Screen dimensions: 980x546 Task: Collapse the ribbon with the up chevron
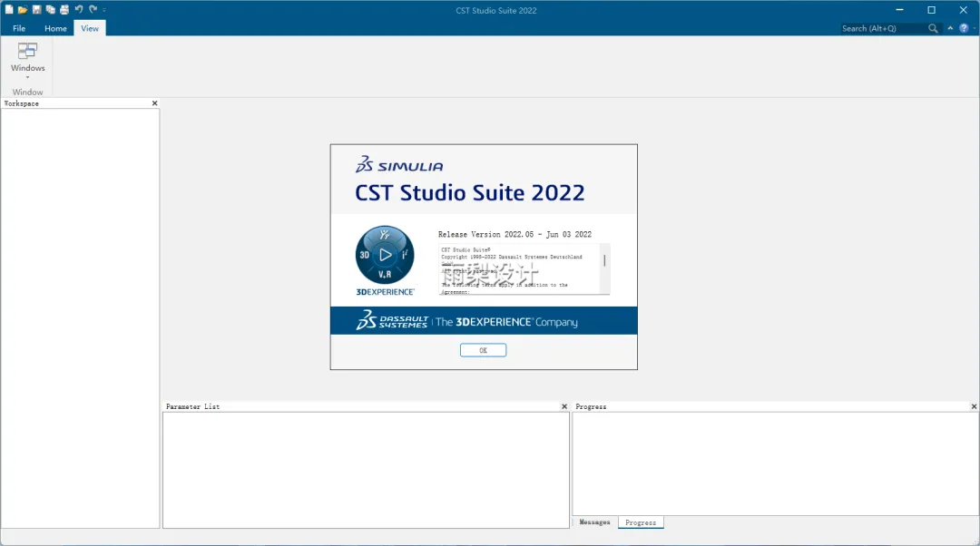pos(951,28)
